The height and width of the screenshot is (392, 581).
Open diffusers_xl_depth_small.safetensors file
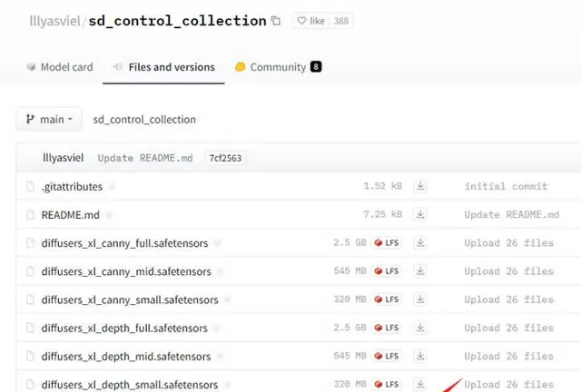pyautogui.click(x=130, y=385)
